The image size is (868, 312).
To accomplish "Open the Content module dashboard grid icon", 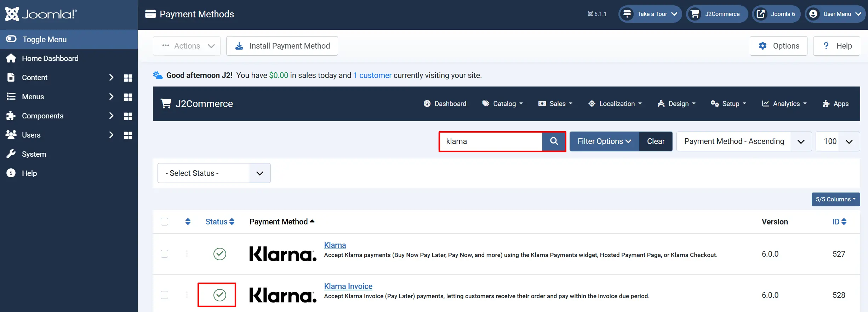I will (128, 78).
